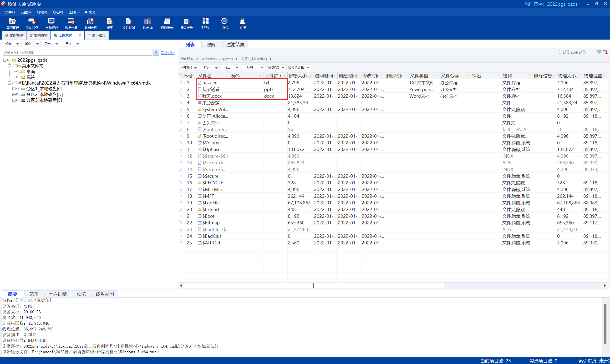Expand 分区1_本地磁盘[C] tree node
The image size is (610, 364).
[14, 89]
